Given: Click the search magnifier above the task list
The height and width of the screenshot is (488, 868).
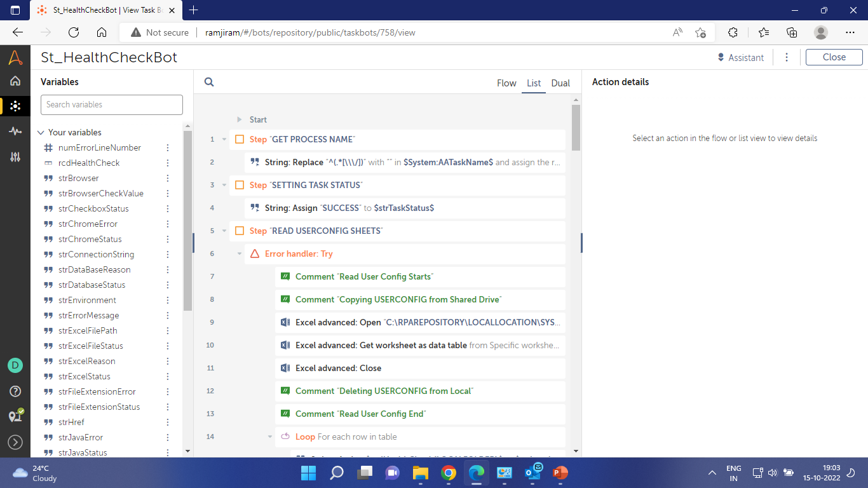Looking at the screenshot, I should point(209,82).
